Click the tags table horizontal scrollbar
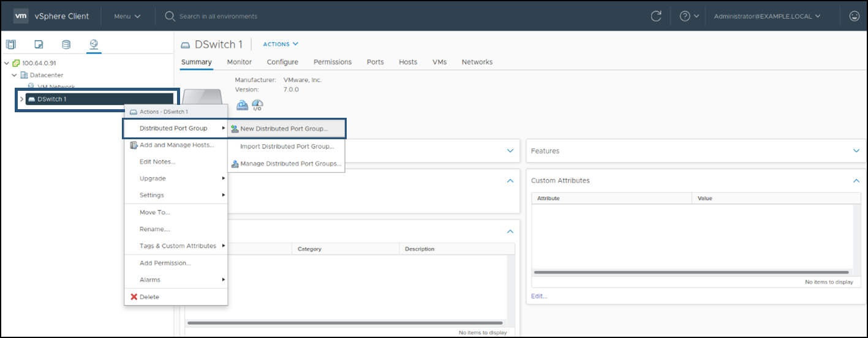The width and height of the screenshot is (868, 338). coord(345,323)
